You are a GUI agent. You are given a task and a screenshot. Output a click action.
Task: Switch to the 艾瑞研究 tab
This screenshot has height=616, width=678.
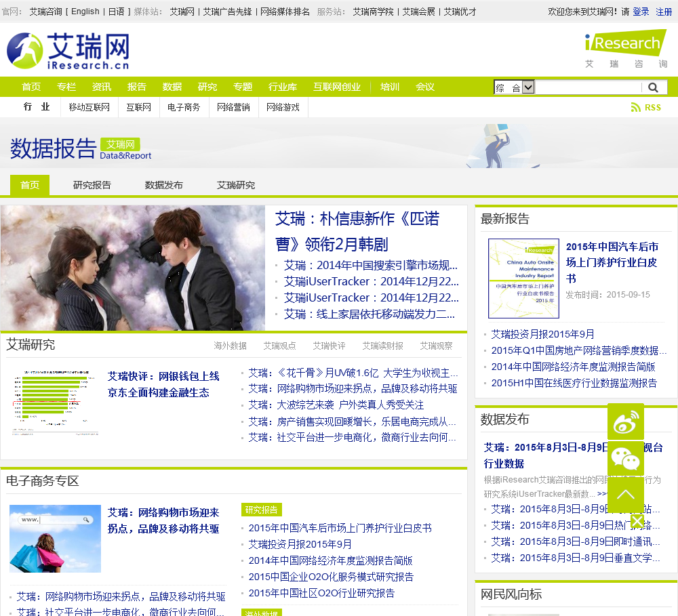coord(236,186)
